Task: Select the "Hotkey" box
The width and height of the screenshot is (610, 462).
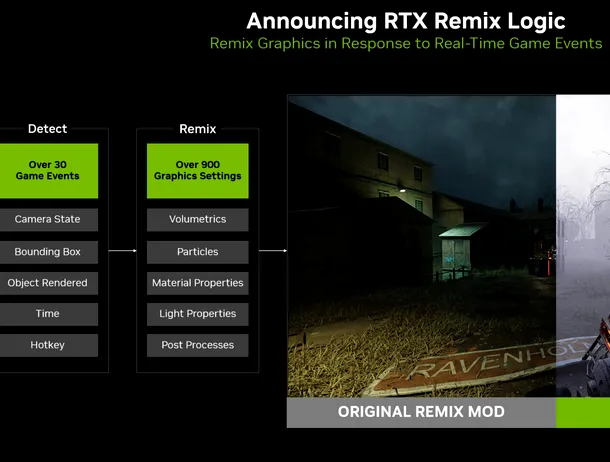Action: point(49,345)
